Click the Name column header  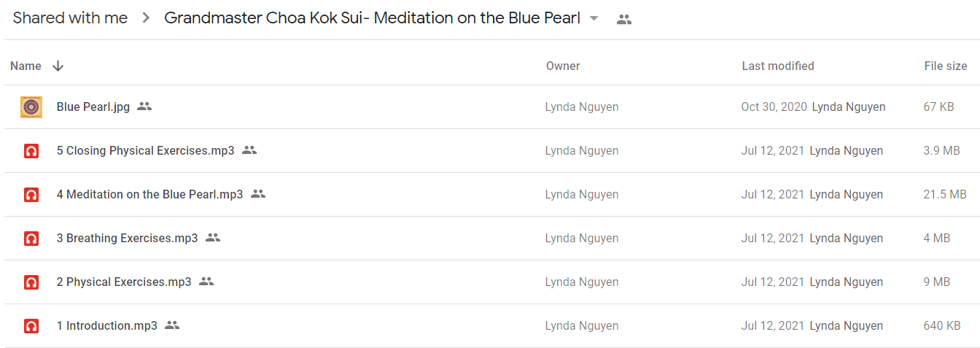(x=26, y=66)
